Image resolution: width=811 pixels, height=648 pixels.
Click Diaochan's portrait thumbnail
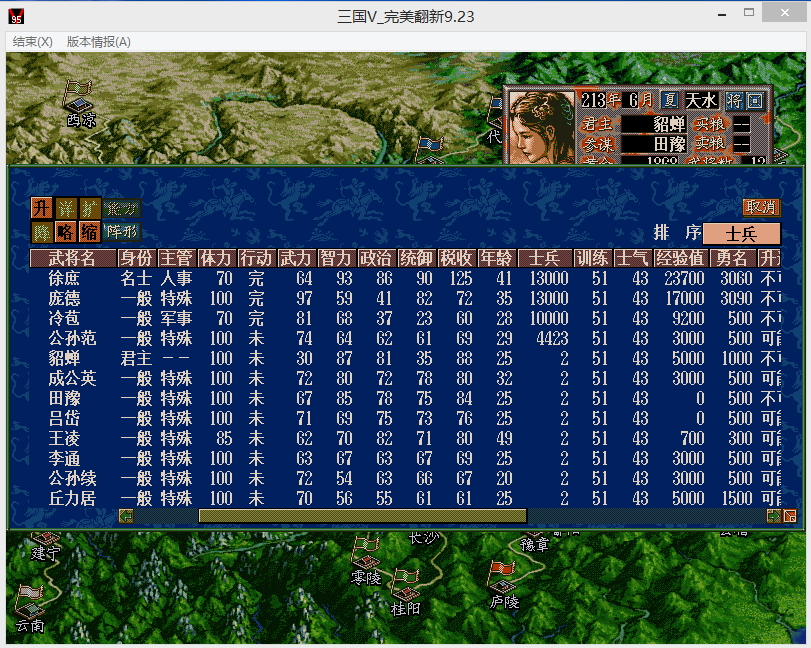542,127
